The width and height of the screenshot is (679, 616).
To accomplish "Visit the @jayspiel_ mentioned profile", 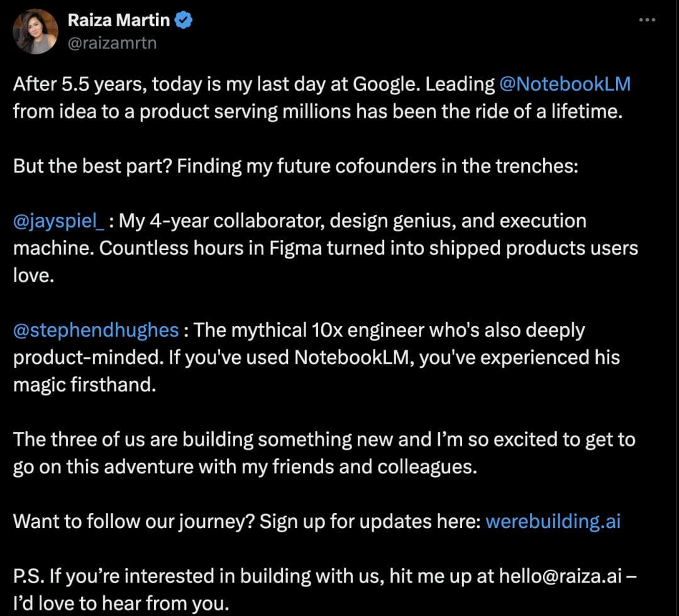I will click(x=58, y=221).
